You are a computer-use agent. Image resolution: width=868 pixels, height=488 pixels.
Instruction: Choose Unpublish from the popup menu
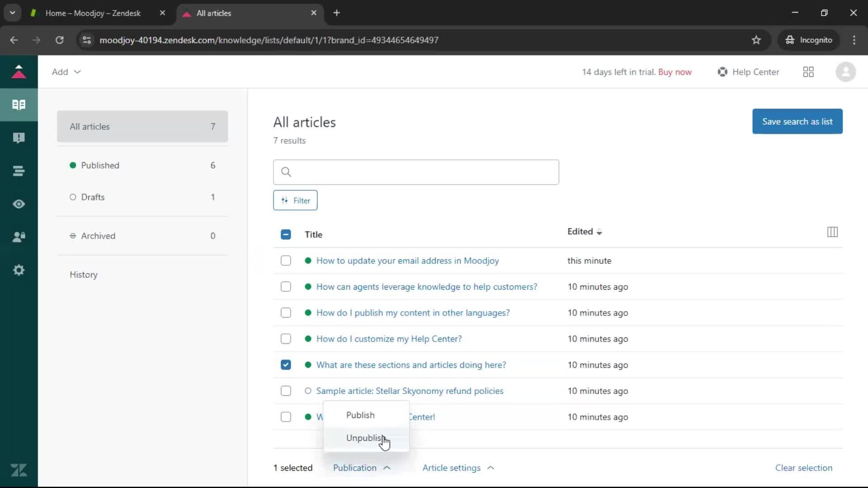click(x=366, y=438)
